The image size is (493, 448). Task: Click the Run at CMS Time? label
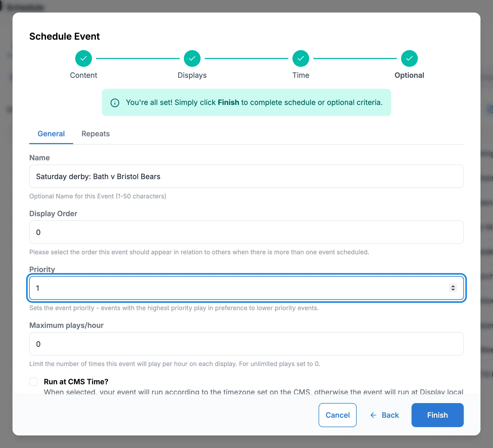76,382
